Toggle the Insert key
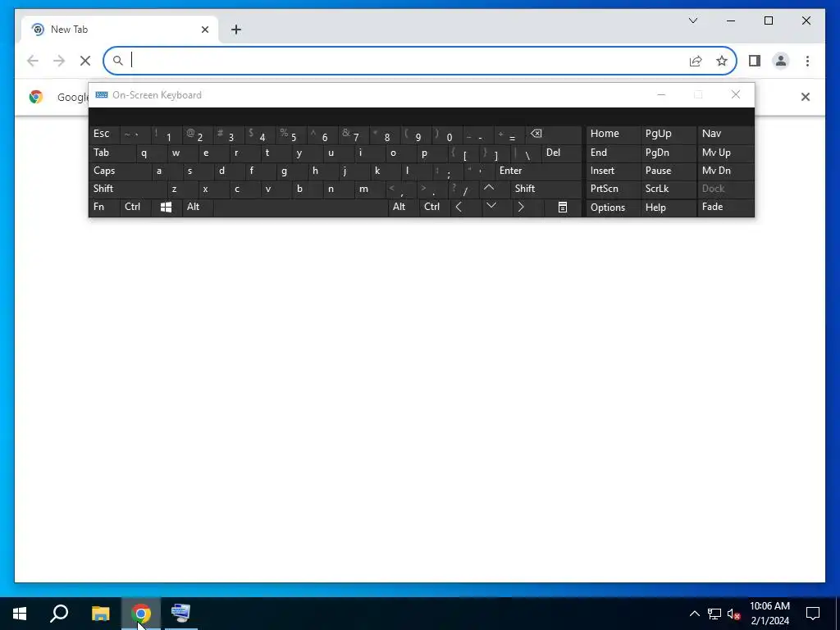840x630 pixels. pyautogui.click(x=613, y=171)
